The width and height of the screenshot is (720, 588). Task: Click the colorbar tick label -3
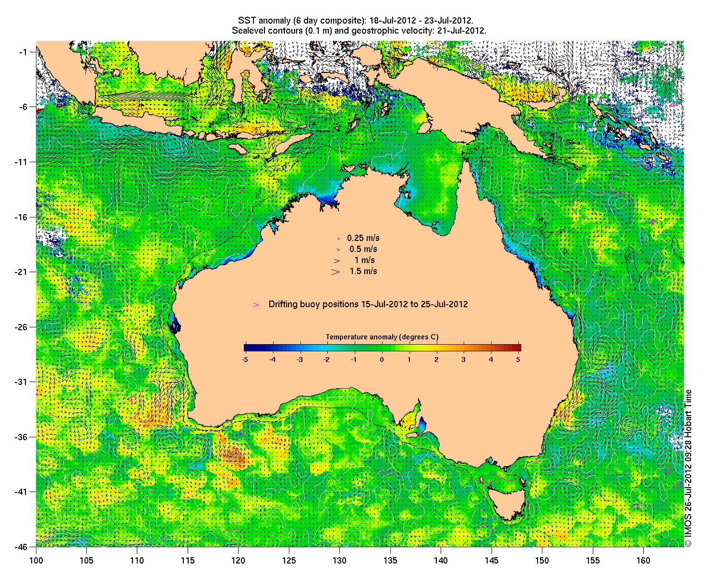(x=300, y=360)
